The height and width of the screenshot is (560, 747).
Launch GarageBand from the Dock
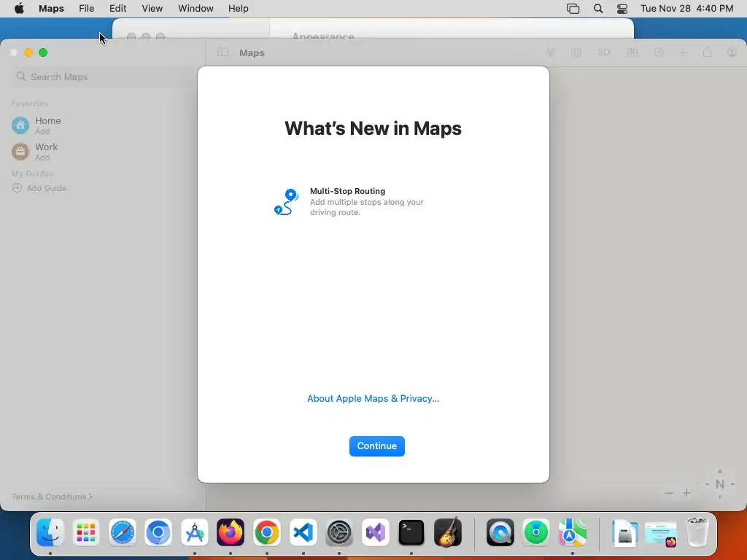click(x=448, y=532)
